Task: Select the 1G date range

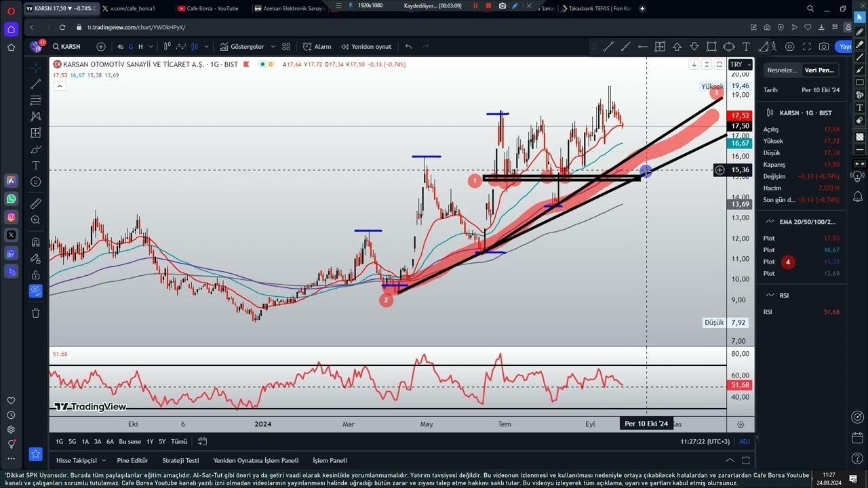Action: point(59,441)
